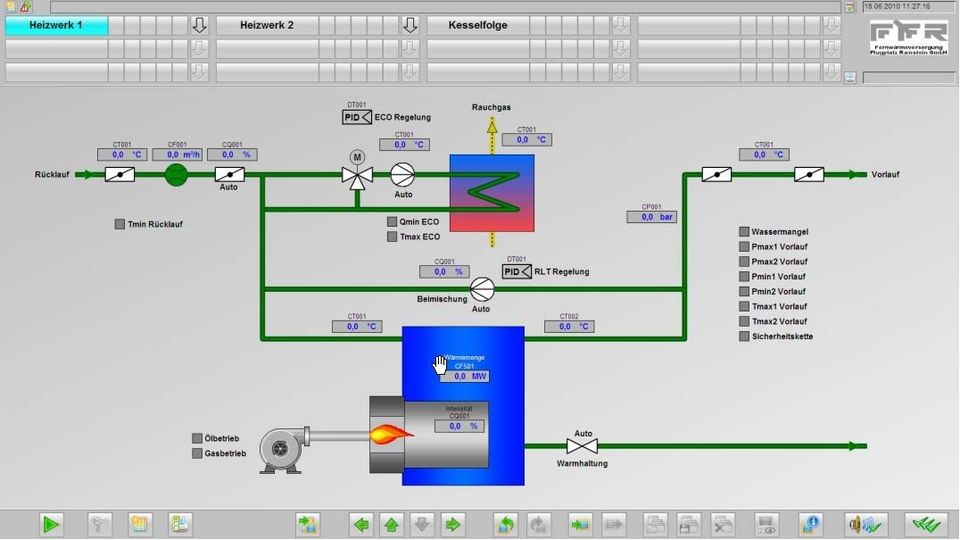Toggle the Qmin ECO indicator box
Viewport: 960px width, 540px height.
392,222
